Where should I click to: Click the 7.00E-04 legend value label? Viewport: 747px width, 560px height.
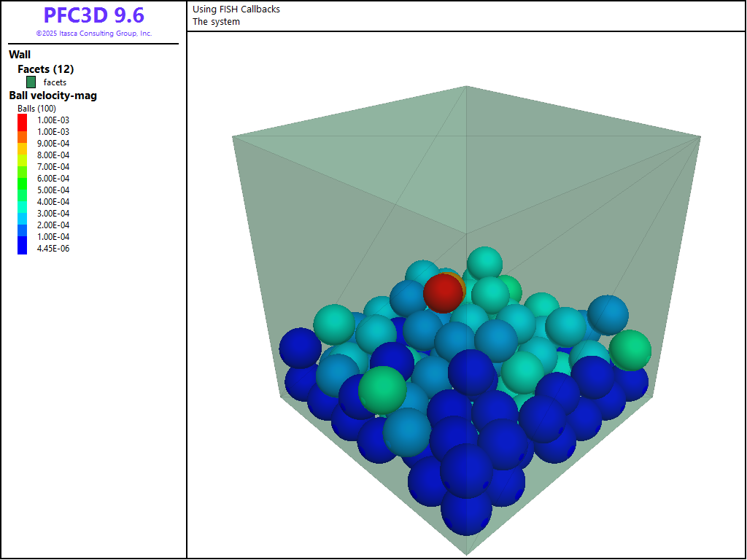coord(53,167)
